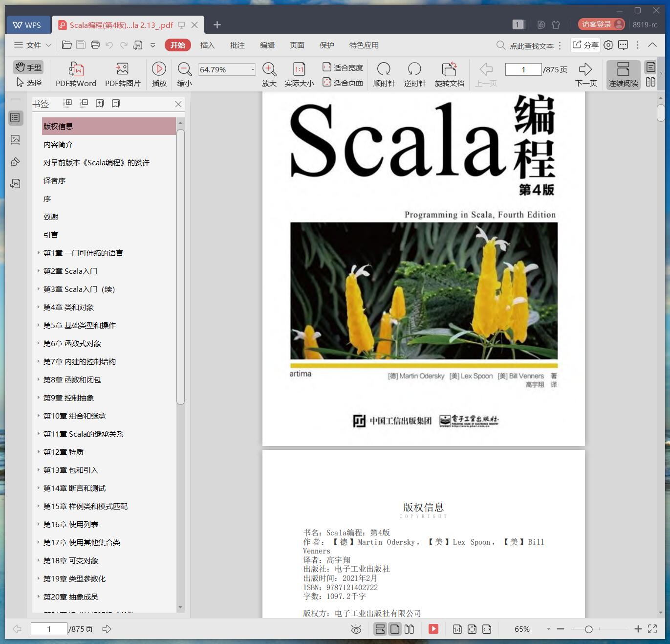Expand 第20章 抽象成员
This screenshot has height=644, width=670.
(x=39, y=597)
